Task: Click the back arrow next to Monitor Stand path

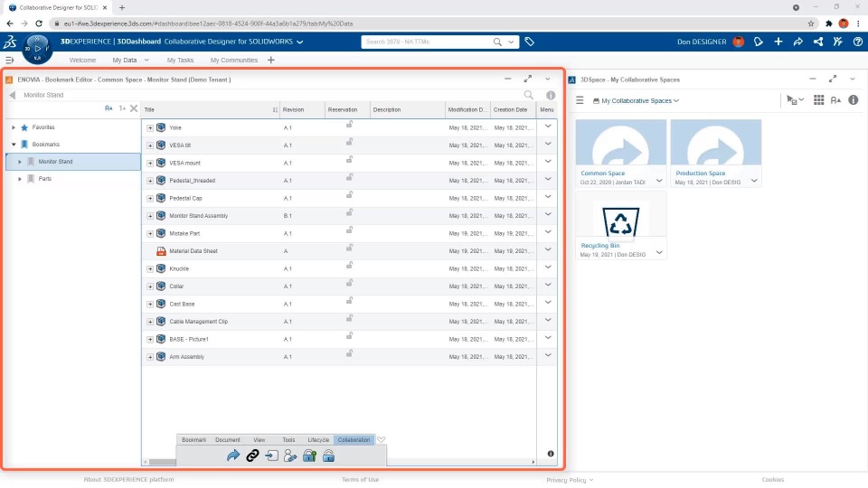Action: (12, 95)
